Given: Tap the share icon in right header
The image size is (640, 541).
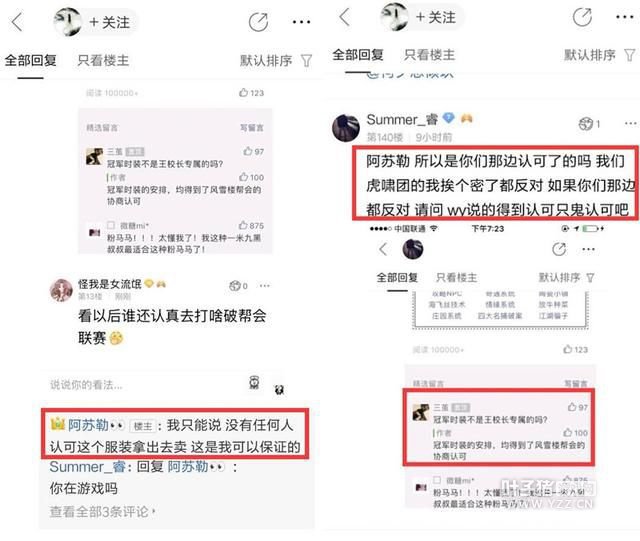Looking at the screenshot, I should click(x=582, y=17).
